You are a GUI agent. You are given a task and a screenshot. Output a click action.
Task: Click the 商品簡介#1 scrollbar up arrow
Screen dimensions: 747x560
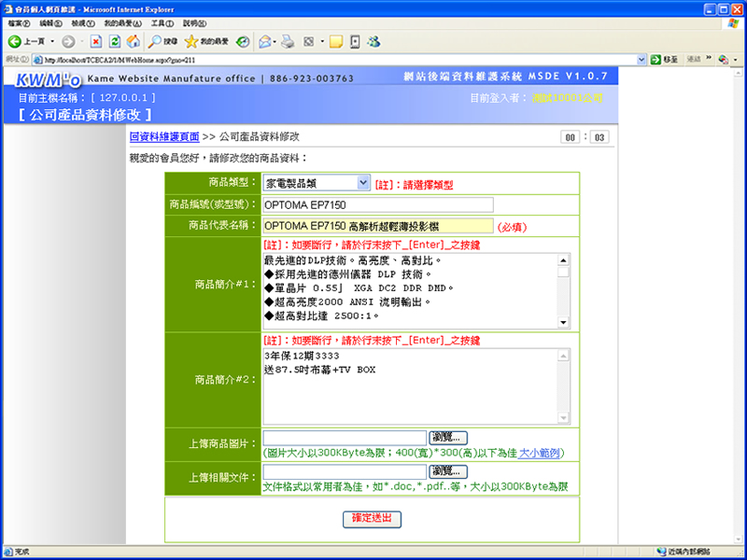(x=564, y=260)
